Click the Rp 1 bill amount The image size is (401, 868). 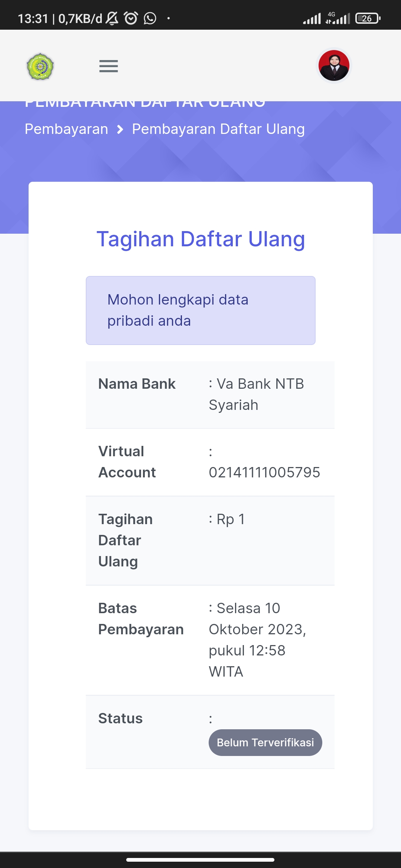pos(231,519)
